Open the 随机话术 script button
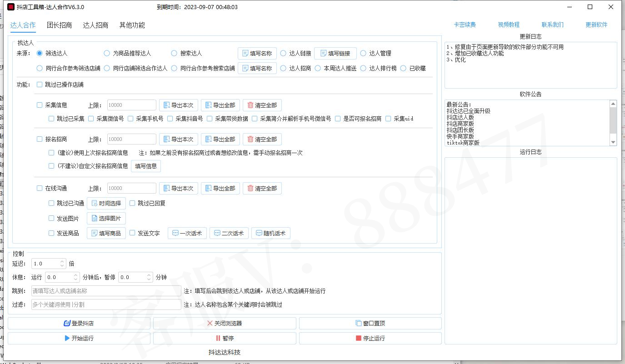Image resolution: width=625 pixels, height=364 pixels. tap(271, 233)
